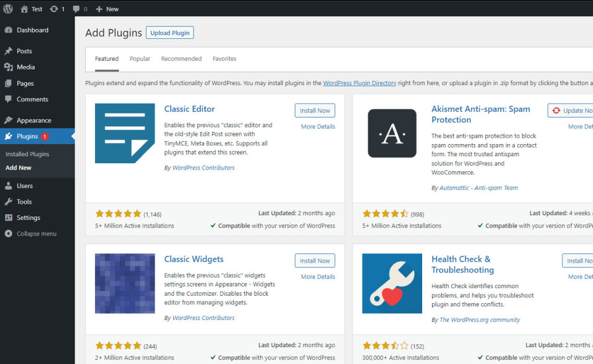This screenshot has height=364, width=593.
Task: Install the Classic Editor plugin
Action: (x=314, y=111)
